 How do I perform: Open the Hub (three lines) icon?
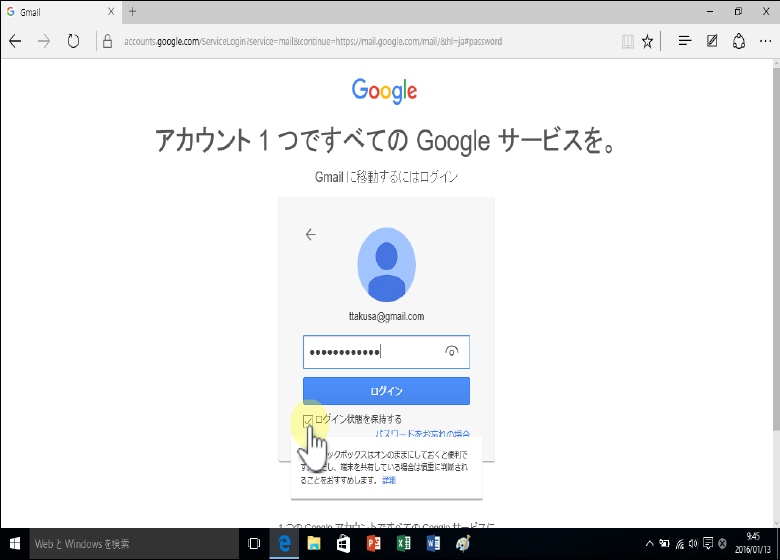[x=685, y=41]
